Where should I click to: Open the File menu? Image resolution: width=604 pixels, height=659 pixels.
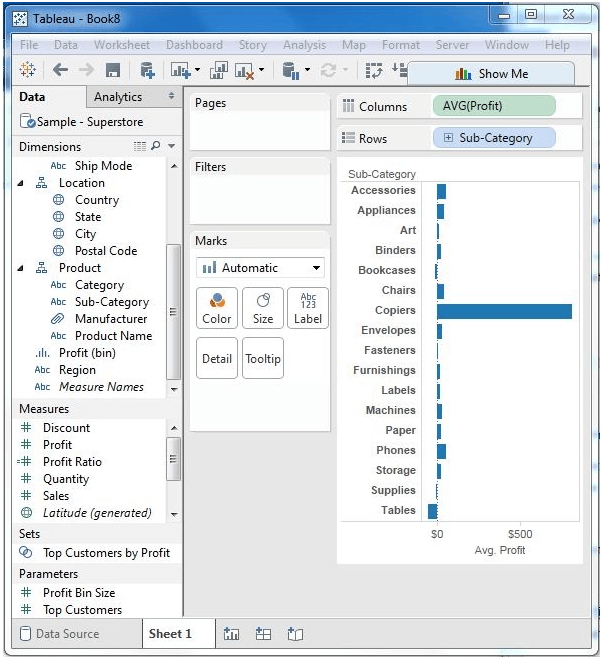pos(29,45)
